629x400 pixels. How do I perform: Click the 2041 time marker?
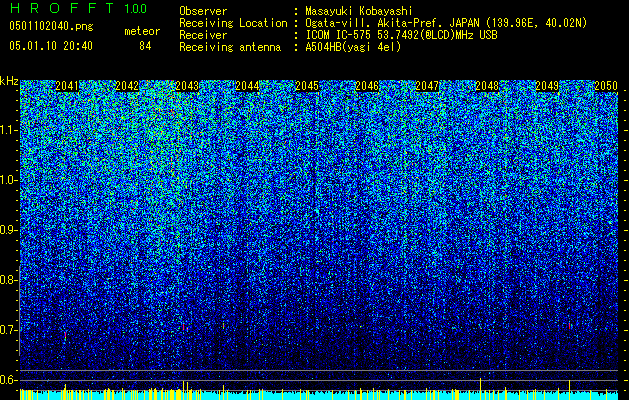pos(67,86)
